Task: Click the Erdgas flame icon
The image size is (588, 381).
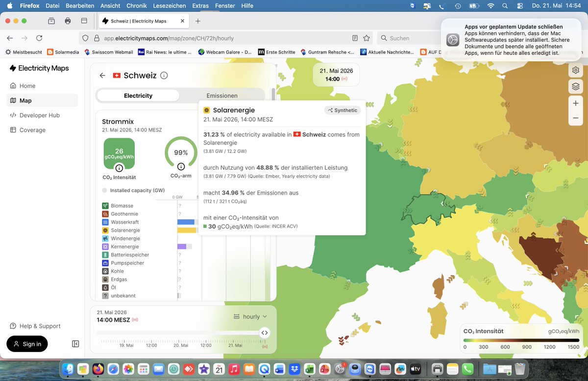Action: point(105,279)
